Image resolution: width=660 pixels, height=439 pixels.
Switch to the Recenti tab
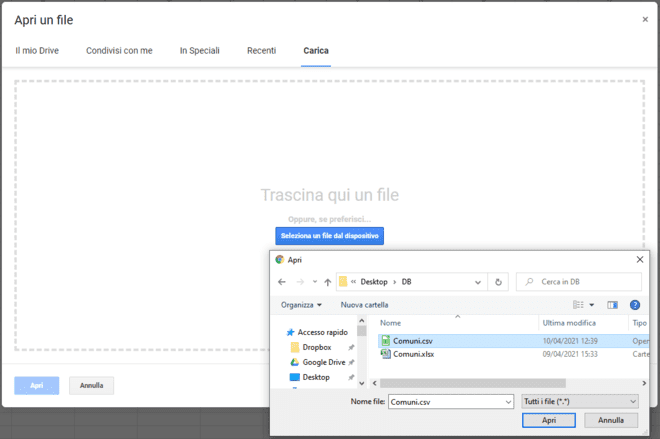point(261,50)
